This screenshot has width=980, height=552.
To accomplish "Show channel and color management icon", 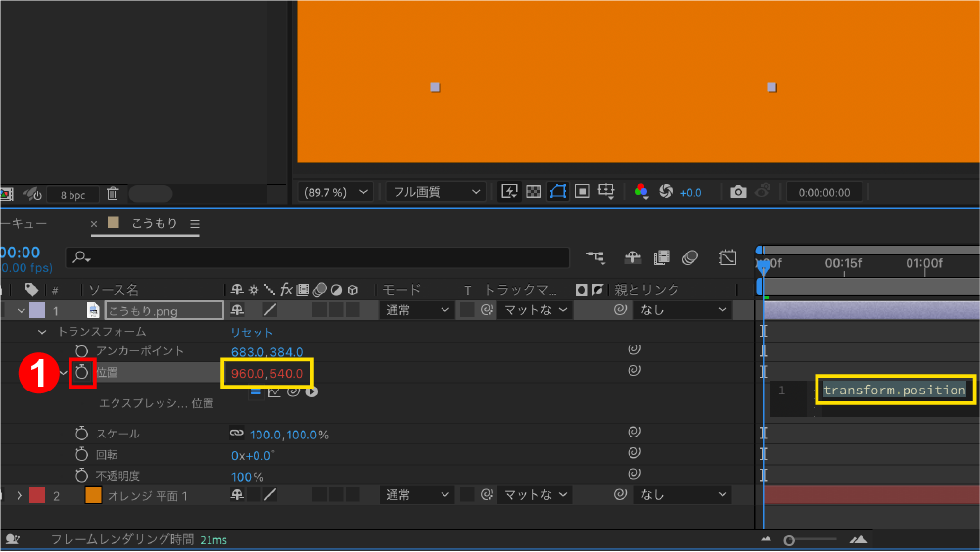I will click(641, 191).
